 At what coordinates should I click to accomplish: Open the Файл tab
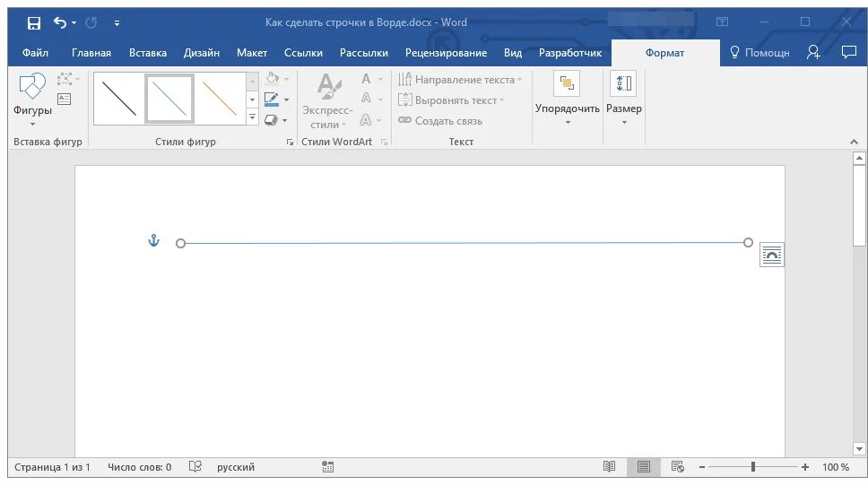[35, 53]
